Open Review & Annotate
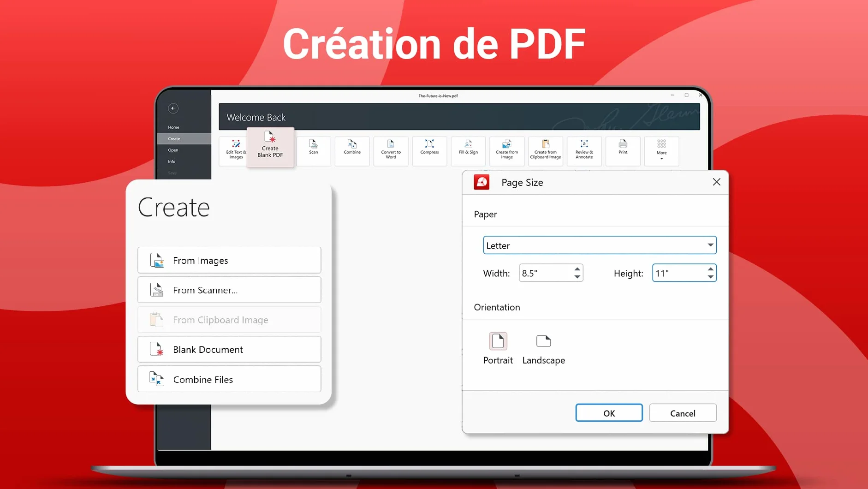This screenshot has width=868, height=489. pyautogui.click(x=584, y=151)
